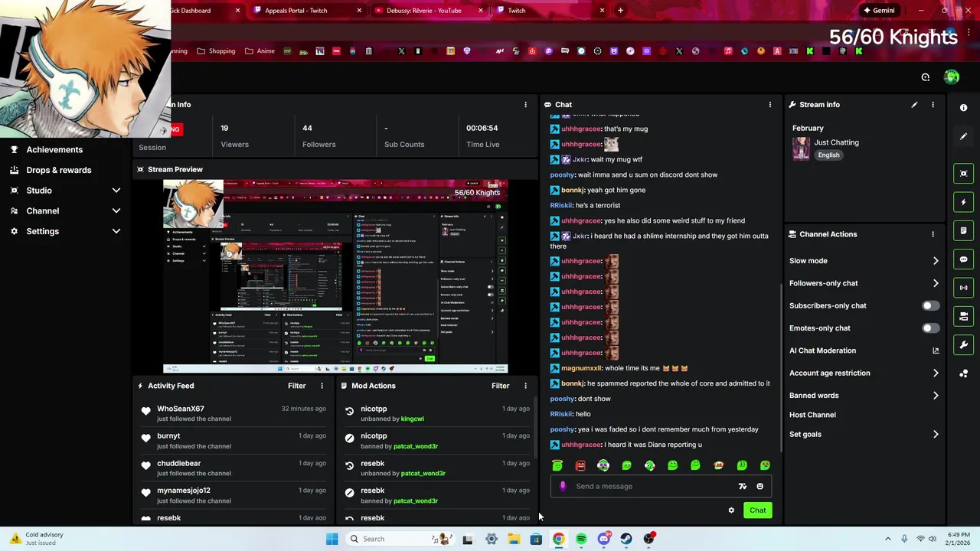980x551 pixels.
Task: Toggle Subscribers-only chat switch
Action: 930,305
